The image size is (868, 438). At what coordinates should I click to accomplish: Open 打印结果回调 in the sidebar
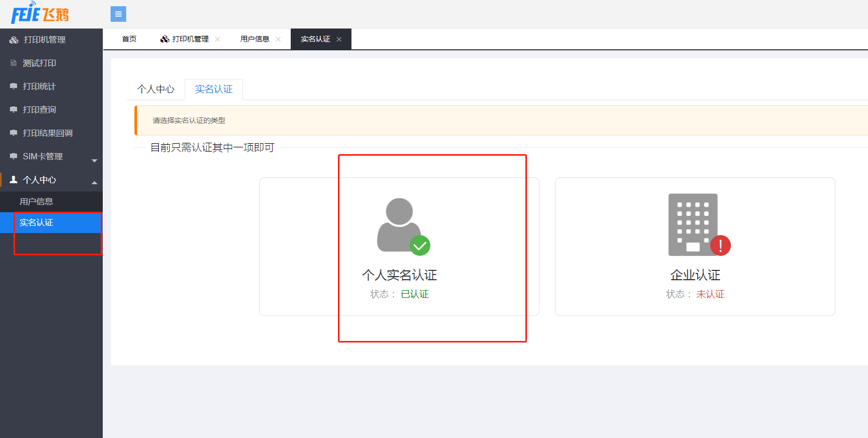click(47, 133)
